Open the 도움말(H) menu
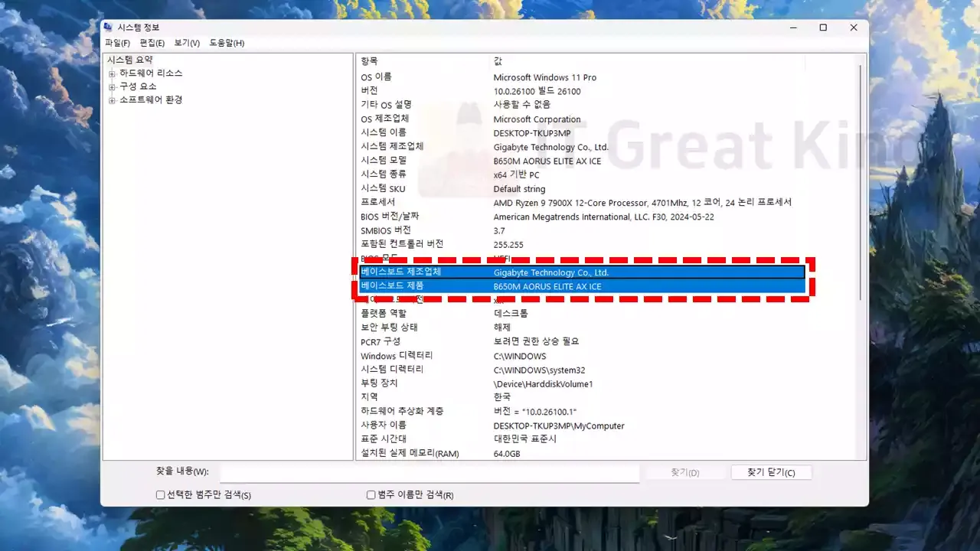The image size is (980, 551). [x=227, y=43]
